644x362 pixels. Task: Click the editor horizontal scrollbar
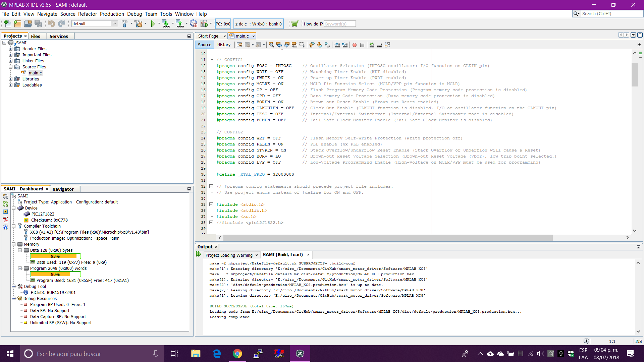click(x=388, y=238)
